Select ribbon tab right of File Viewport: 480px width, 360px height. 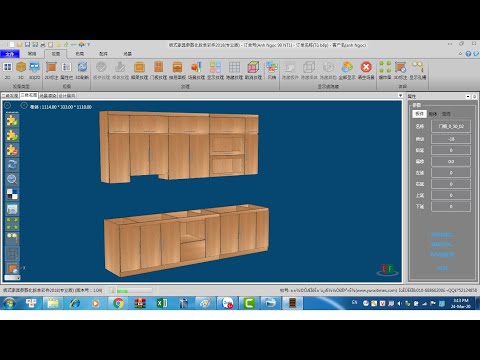coord(32,54)
